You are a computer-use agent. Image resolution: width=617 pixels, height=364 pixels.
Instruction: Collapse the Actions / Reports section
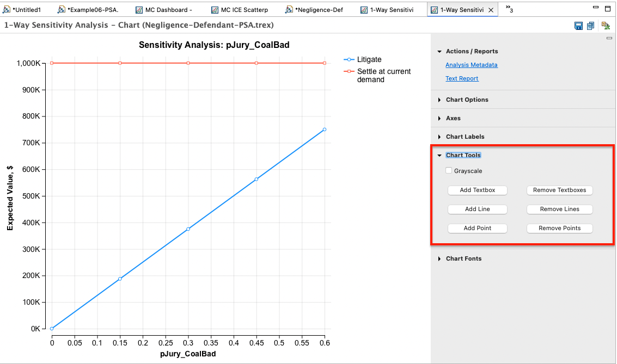coord(439,52)
